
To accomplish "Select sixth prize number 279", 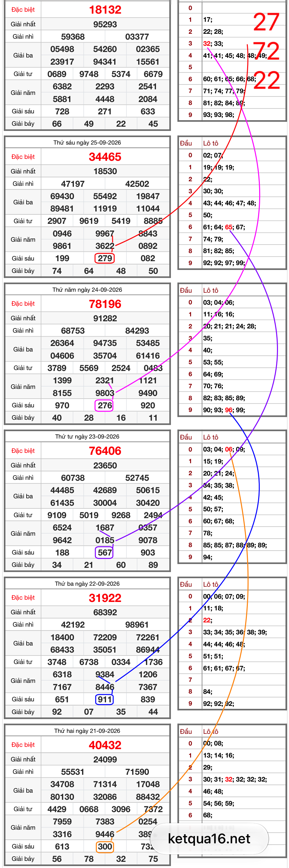I will tap(105, 259).
